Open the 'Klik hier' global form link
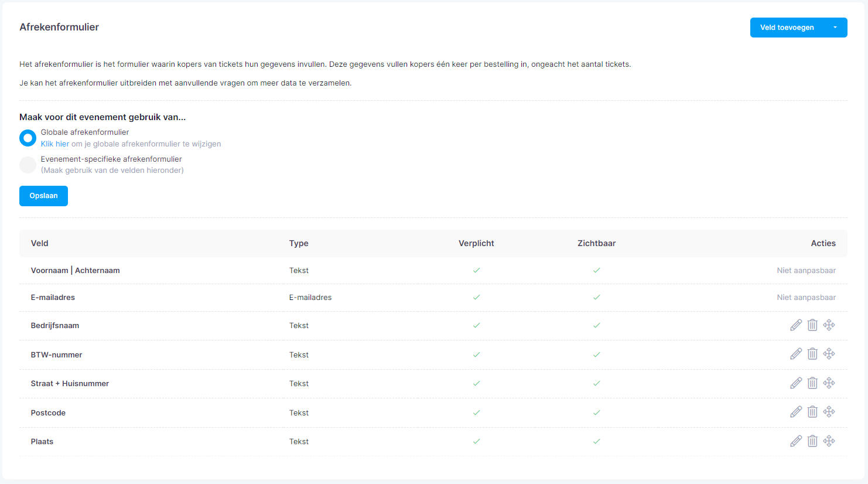 click(x=55, y=144)
